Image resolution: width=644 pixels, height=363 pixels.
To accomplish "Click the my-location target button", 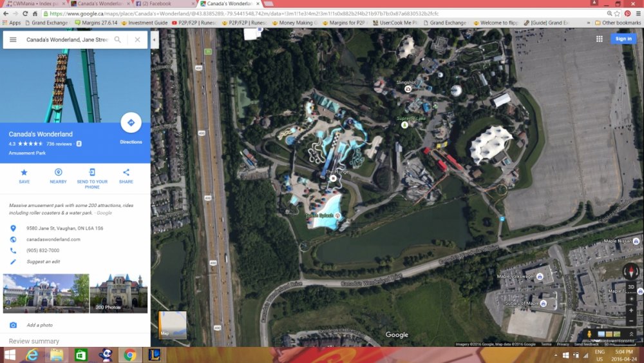I will point(631,299).
